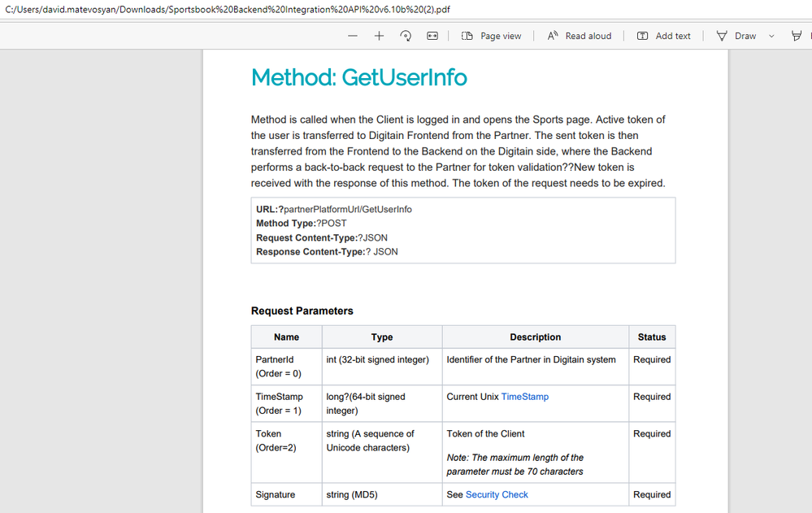Click 'Token of the Client' description

tap(485, 433)
